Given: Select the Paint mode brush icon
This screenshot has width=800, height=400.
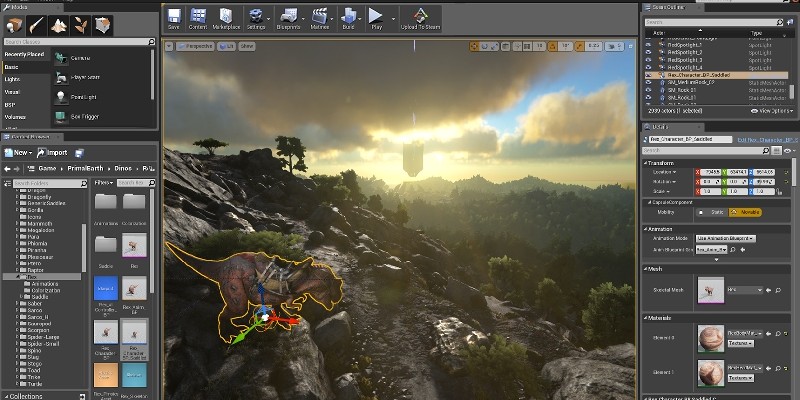Looking at the screenshot, I should tap(37, 25).
